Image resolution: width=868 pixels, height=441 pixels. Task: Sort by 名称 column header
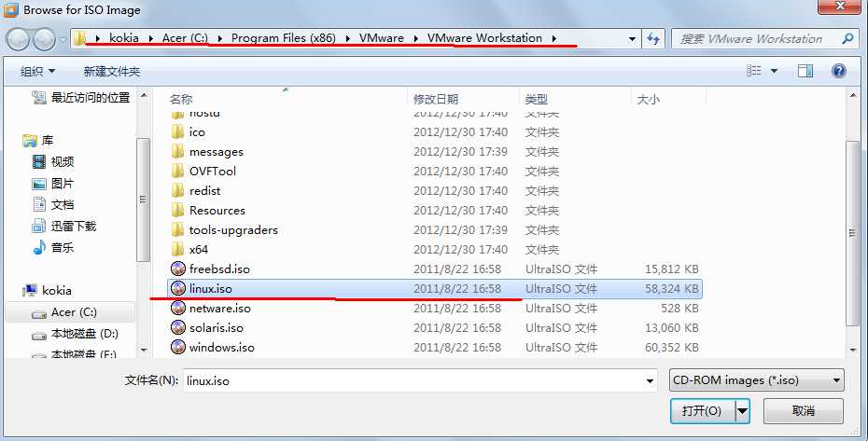(181, 99)
